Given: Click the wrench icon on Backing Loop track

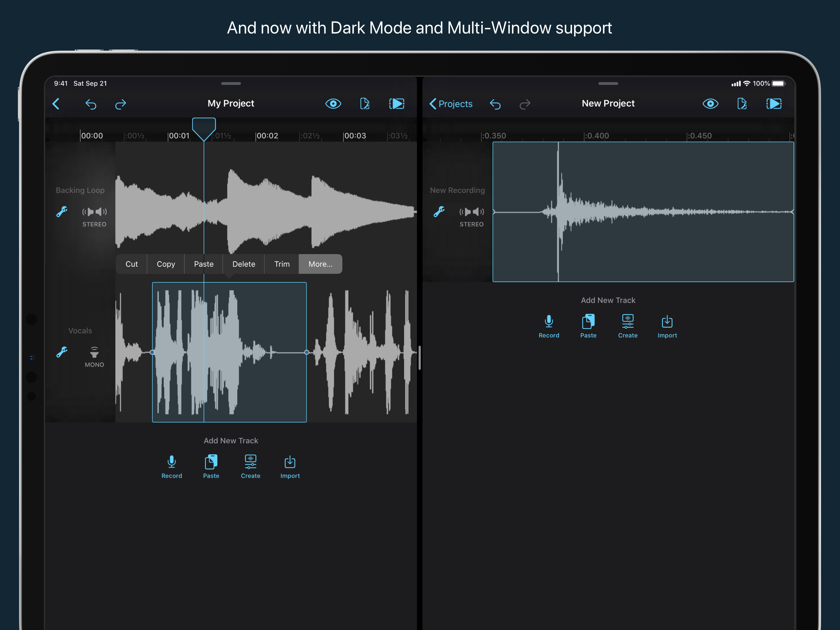Looking at the screenshot, I should (x=62, y=212).
